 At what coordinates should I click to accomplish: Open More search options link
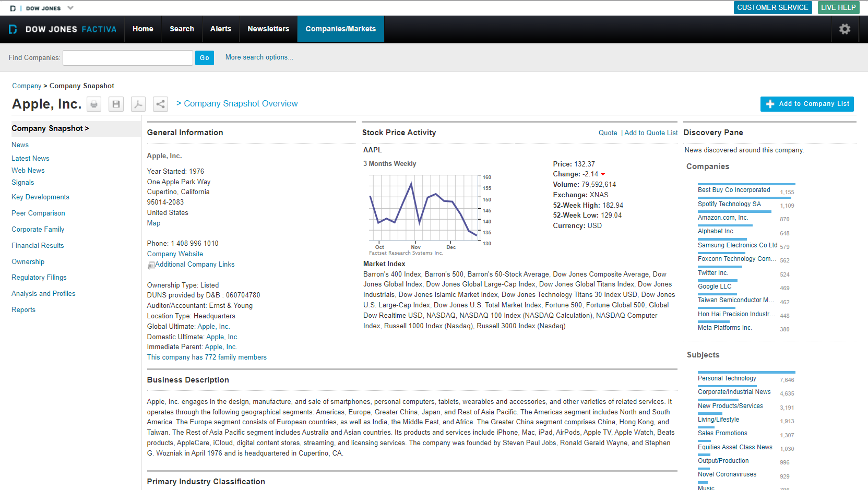[259, 57]
